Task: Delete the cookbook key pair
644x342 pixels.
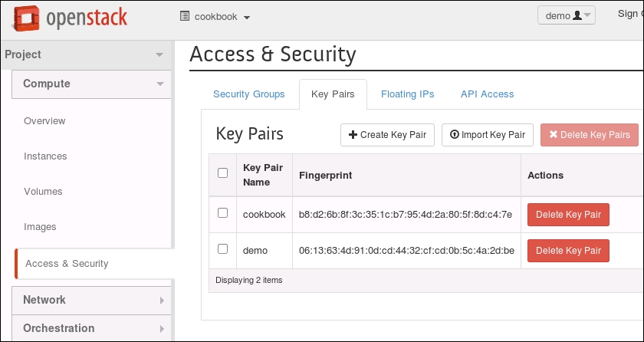Action: [567, 215]
